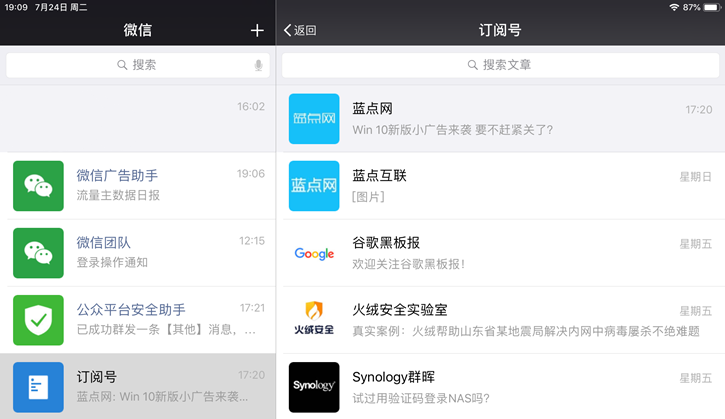The width and height of the screenshot is (725, 419).
Task: Select 微信团队 chat title
Action: [x=103, y=243]
